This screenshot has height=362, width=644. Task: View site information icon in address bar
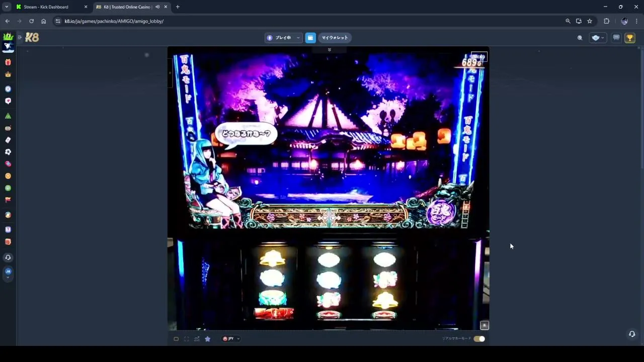click(x=58, y=21)
